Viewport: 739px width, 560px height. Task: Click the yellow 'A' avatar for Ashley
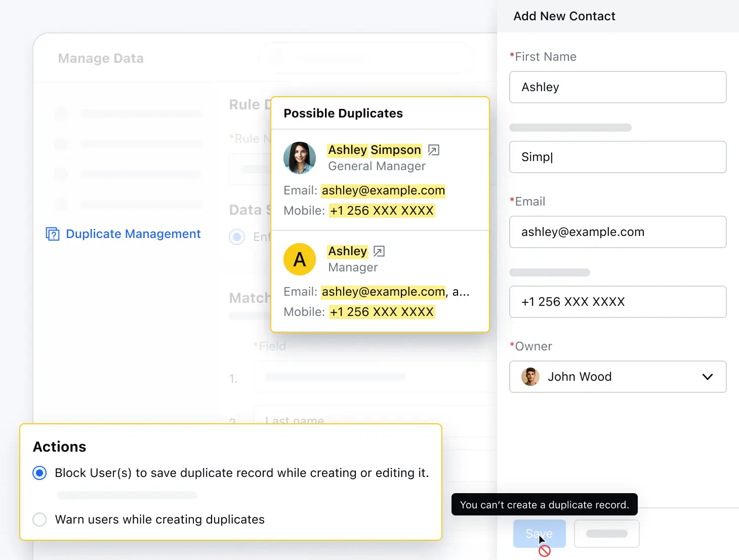pos(300,259)
